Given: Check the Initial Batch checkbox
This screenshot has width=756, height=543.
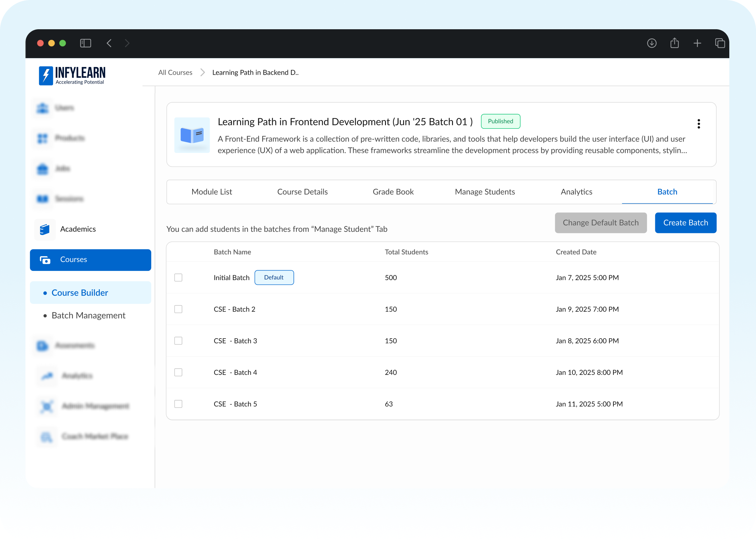Looking at the screenshot, I should 178,278.
